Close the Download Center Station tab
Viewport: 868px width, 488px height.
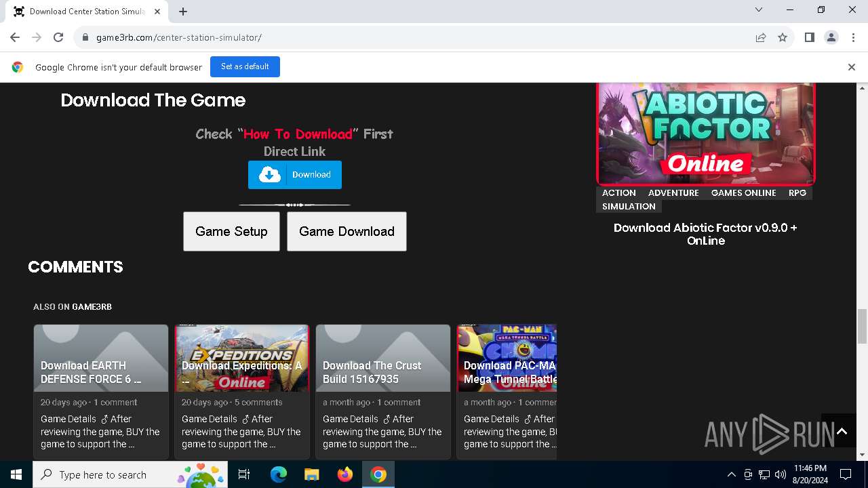coord(157,12)
